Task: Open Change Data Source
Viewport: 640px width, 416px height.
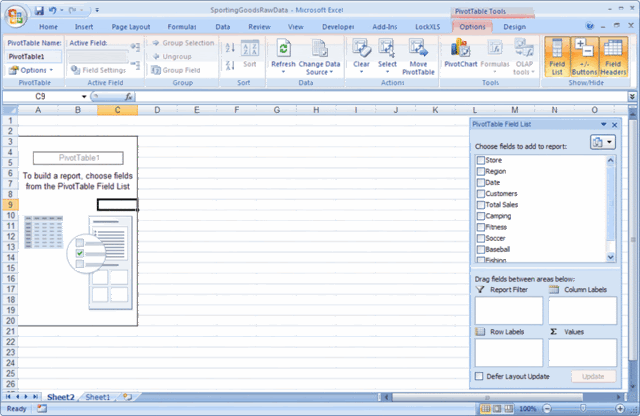Action: point(319,57)
